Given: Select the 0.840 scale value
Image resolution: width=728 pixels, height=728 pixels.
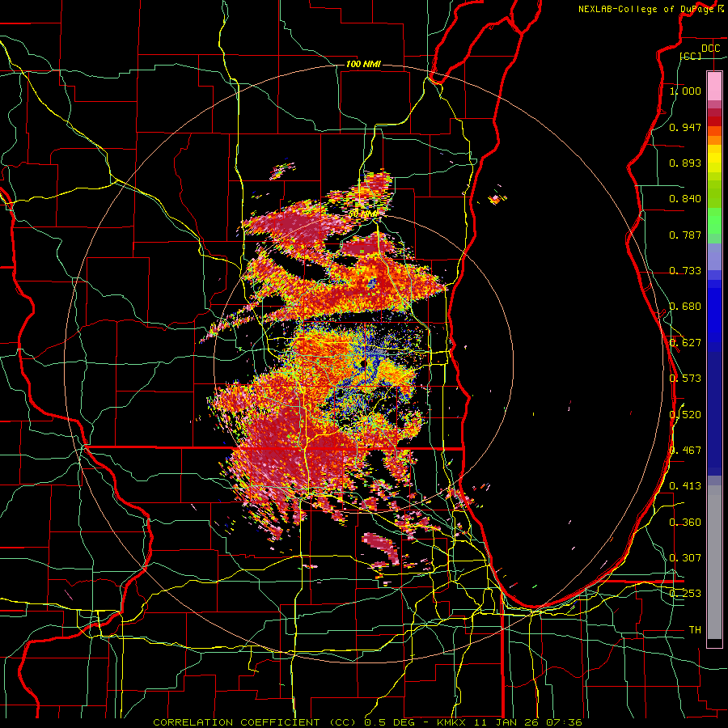Looking at the screenshot, I should pos(685,199).
